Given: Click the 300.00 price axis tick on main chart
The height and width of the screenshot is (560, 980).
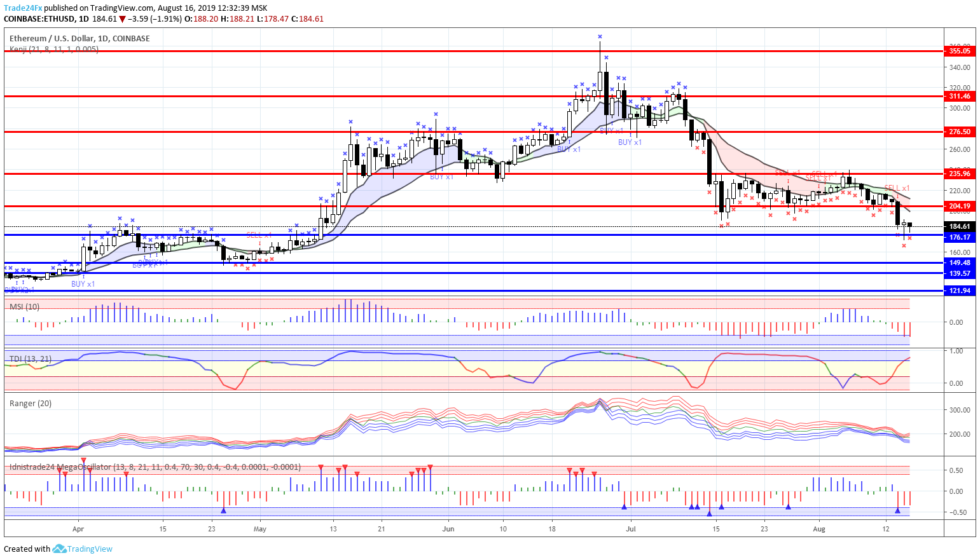Looking at the screenshot, I should click(960, 108).
